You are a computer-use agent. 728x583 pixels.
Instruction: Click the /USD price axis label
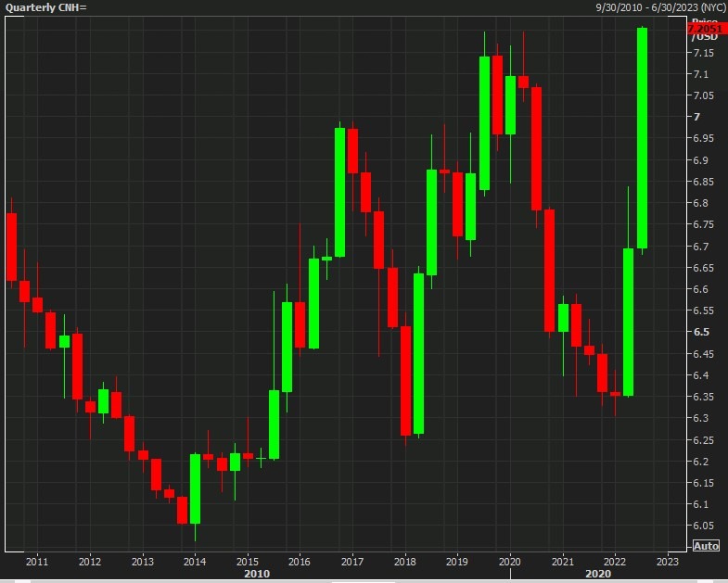click(704, 38)
